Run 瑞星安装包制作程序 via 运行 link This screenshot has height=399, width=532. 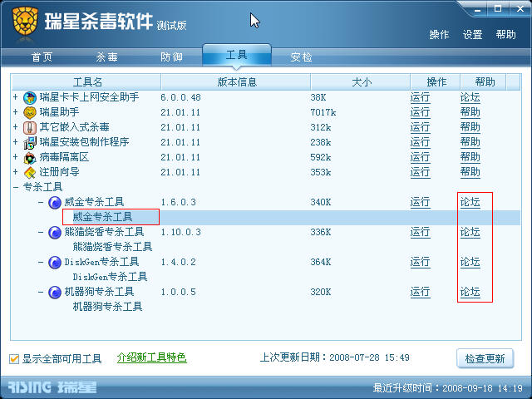click(420, 142)
